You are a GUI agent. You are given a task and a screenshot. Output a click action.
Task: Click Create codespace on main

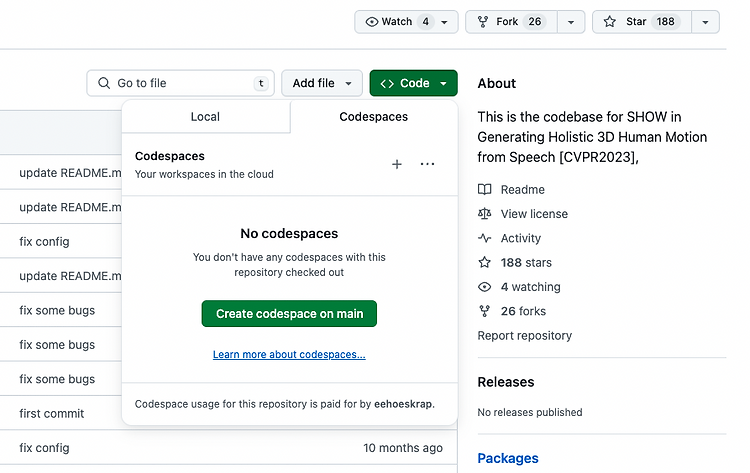(289, 314)
